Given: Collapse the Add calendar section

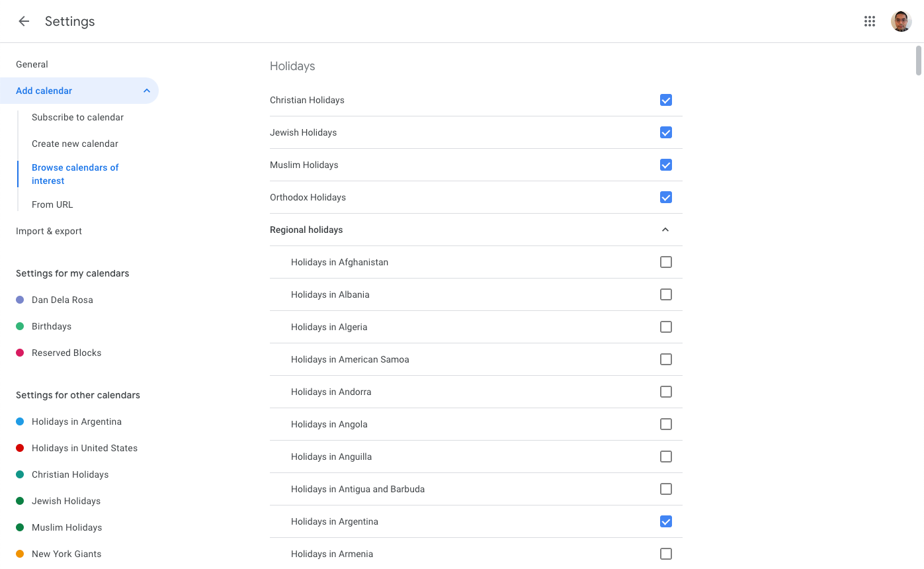Looking at the screenshot, I should [x=146, y=90].
